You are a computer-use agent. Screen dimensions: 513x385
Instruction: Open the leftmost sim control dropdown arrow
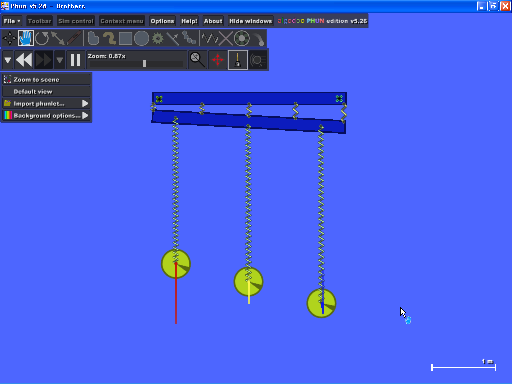click(8, 60)
